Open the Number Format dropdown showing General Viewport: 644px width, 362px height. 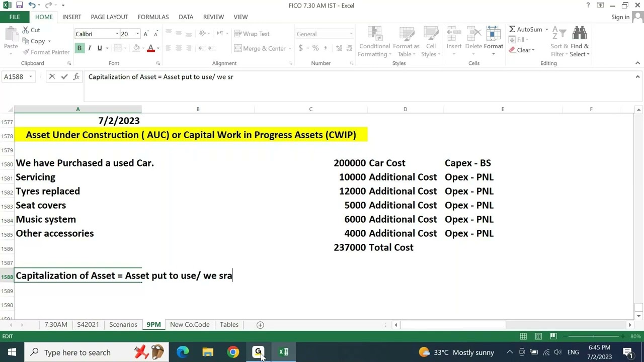pyautogui.click(x=351, y=34)
